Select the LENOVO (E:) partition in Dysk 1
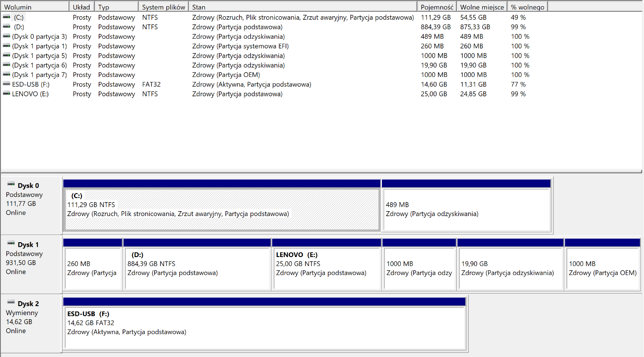 [x=327, y=268]
